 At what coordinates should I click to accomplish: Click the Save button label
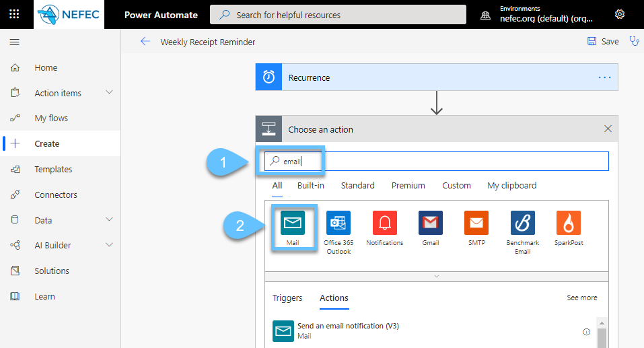click(x=610, y=41)
